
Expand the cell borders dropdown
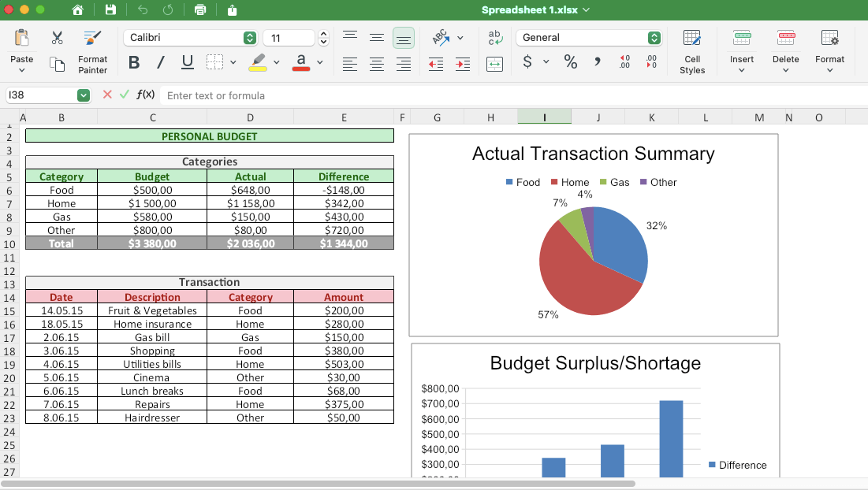click(233, 63)
